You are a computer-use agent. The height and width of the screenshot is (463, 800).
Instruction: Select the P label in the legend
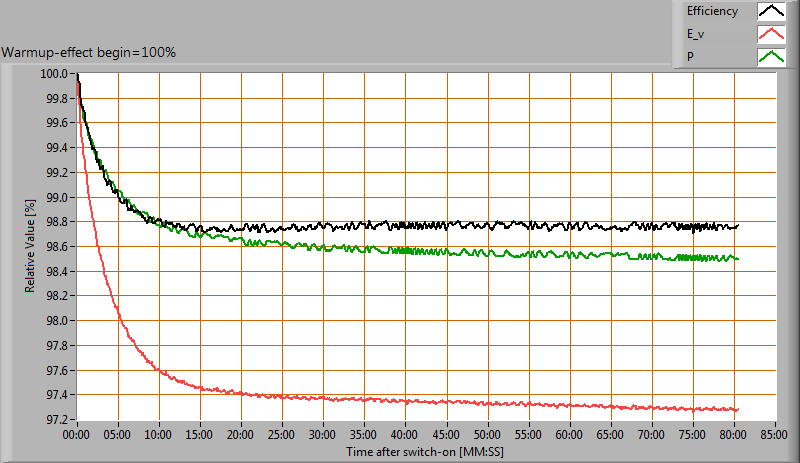point(690,57)
